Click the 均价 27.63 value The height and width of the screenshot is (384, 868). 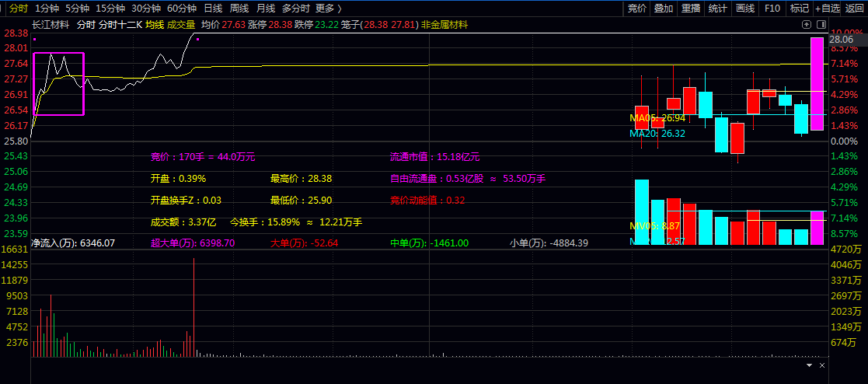point(223,24)
